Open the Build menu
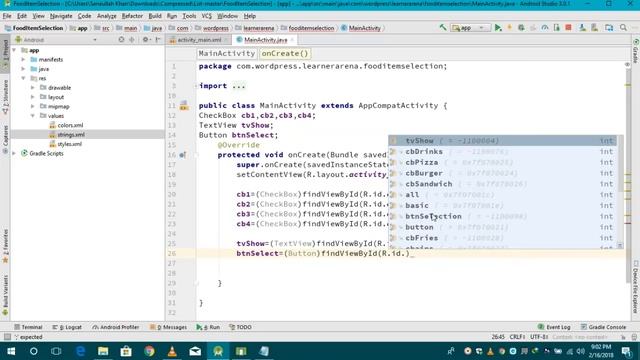The width and height of the screenshot is (640, 360). tap(155, 16)
